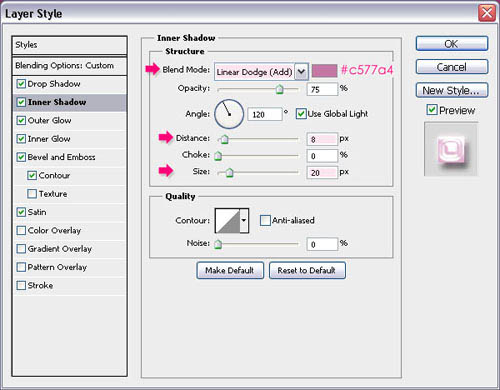
Task: Click the OK button
Action: 452,44
